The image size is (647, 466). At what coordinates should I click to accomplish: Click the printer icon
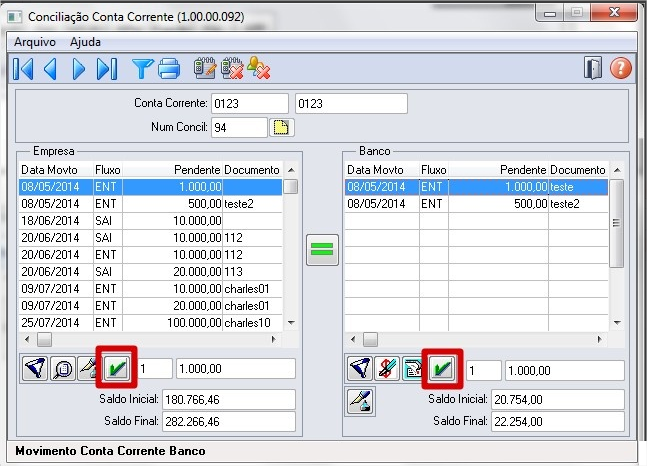click(169, 69)
